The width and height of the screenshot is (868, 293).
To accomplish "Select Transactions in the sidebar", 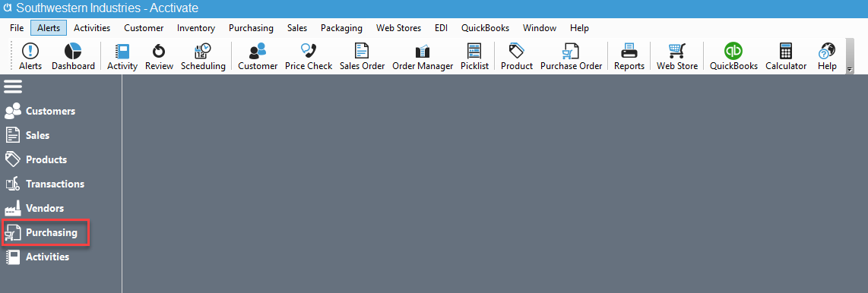I will coord(45,184).
